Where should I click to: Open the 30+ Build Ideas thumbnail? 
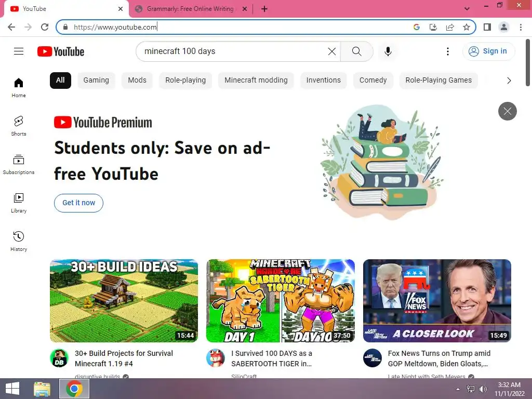[124, 301]
